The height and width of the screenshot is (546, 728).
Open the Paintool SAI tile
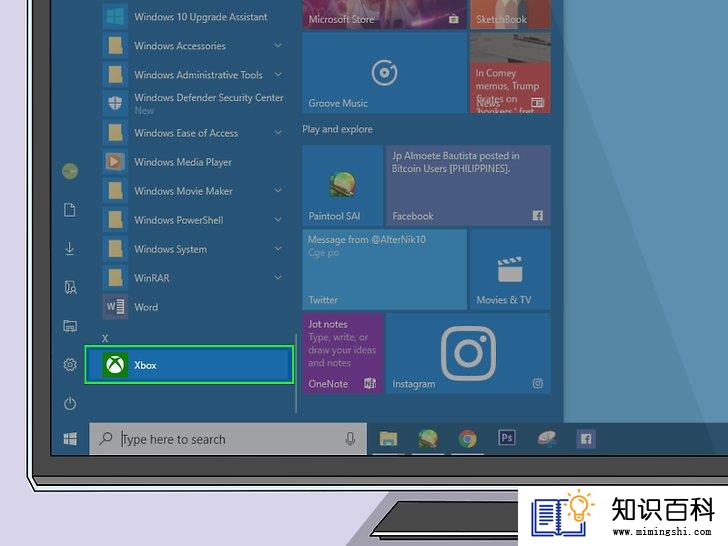coord(343,186)
